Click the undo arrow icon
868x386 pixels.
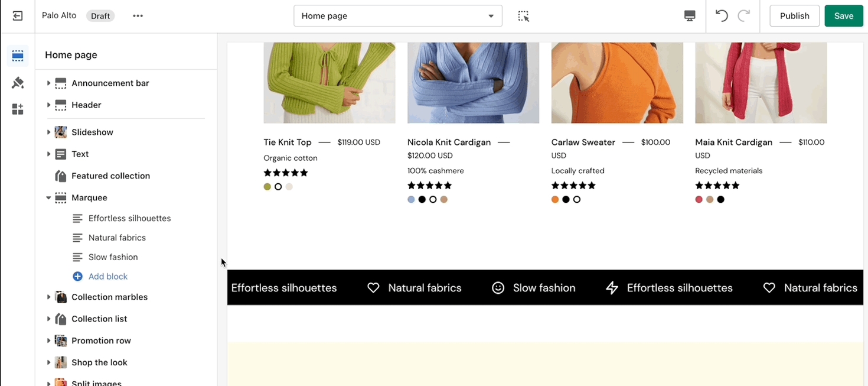click(722, 16)
